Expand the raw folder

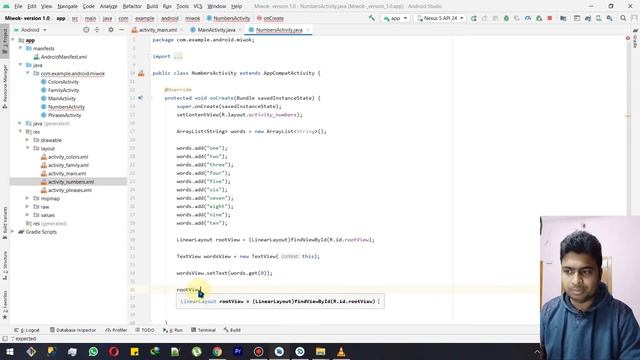pos(27,207)
